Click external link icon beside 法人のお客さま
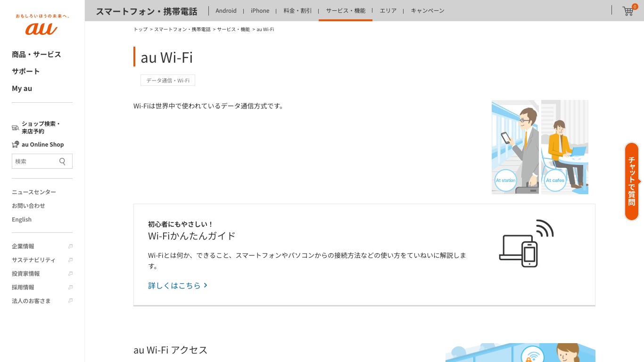This screenshot has width=644, height=362. (70, 301)
